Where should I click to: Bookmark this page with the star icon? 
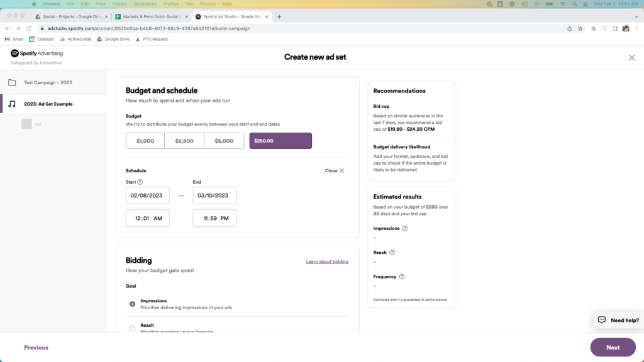coord(580,28)
